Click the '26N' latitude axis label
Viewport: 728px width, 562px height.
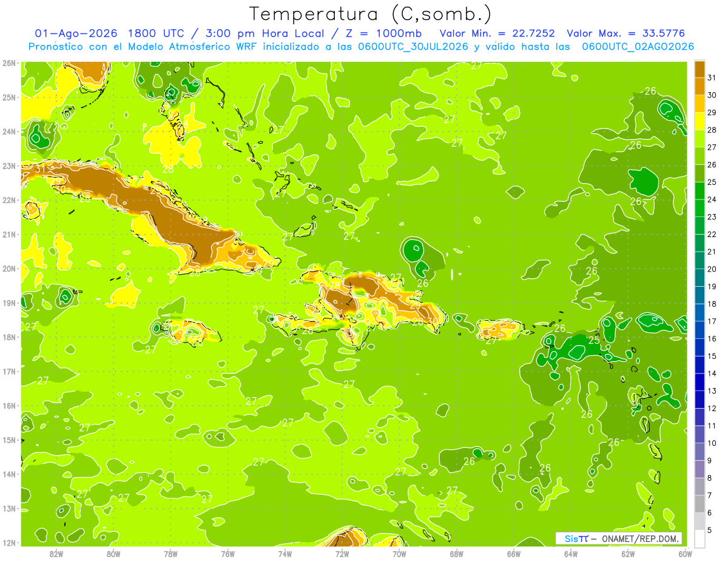pyautogui.click(x=9, y=63)
